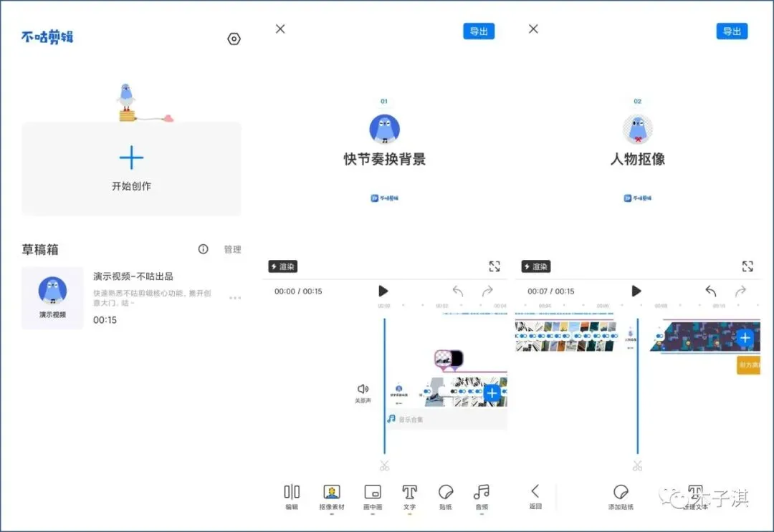This screenshot has width=774, height=532.
Task: Open settings via the hexagon gear icon
Action: click(234, 39)
